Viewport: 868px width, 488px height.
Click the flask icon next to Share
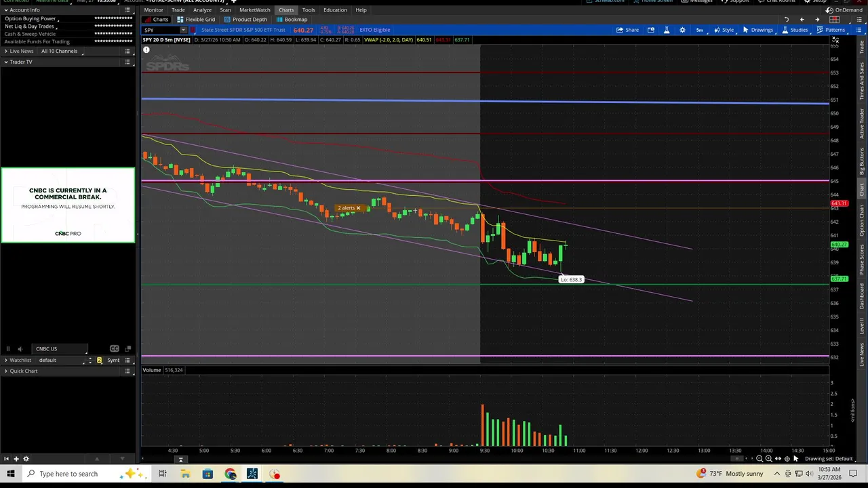point(667,30)
